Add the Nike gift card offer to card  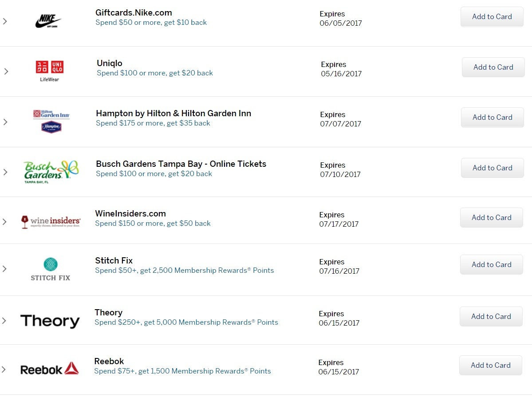coord(492,16)
